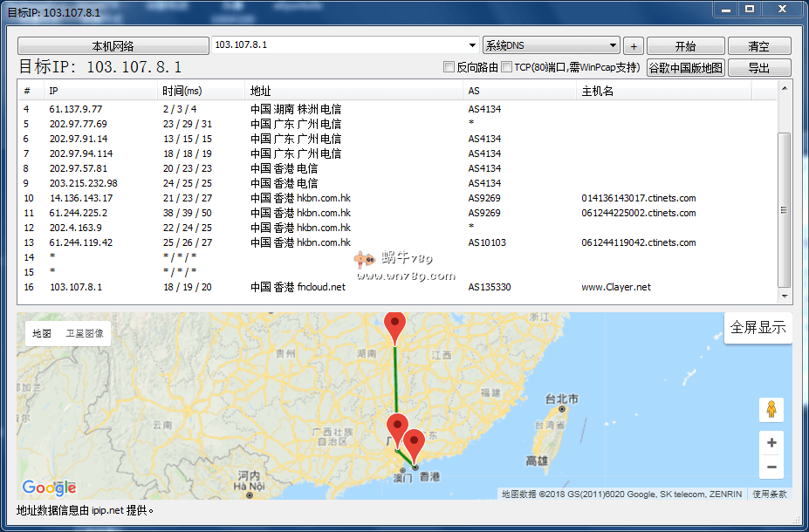Select the 地图 map type tab
The width and height of the screenshot is (809, 532).
42,333
